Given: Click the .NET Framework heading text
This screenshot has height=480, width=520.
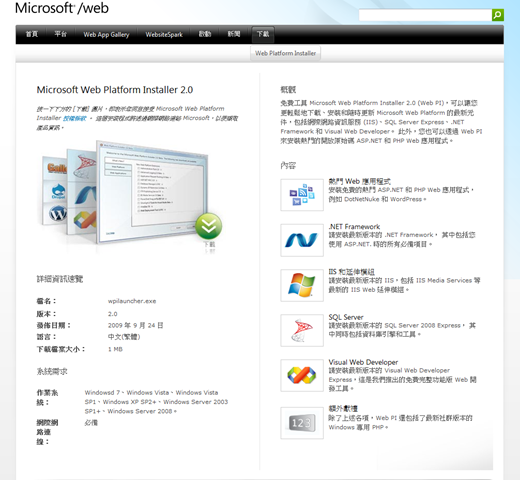Looking at the screenshot, I should coord(354,227).
